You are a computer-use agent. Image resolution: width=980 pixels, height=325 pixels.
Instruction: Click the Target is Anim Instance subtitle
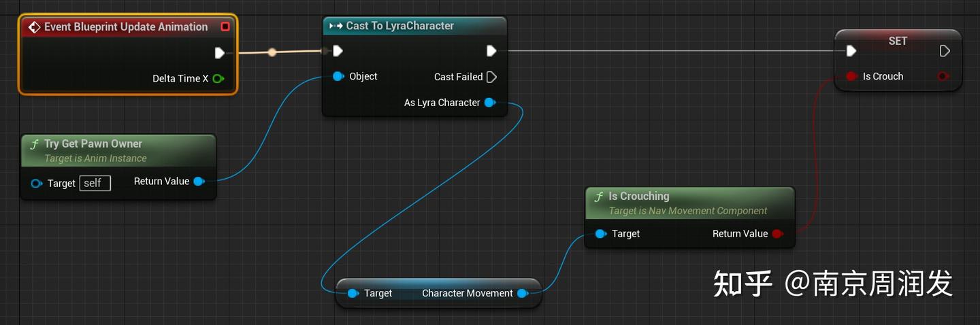95,158
